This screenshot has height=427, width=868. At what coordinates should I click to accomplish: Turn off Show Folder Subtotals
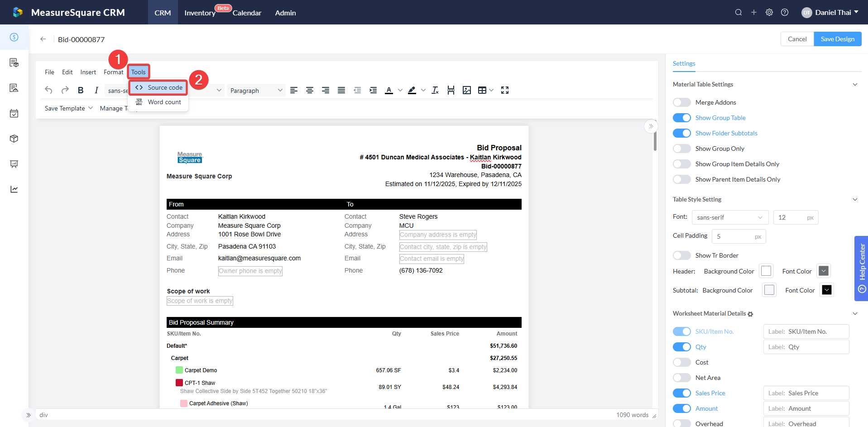pyautogui.click(x=682, y=133)
